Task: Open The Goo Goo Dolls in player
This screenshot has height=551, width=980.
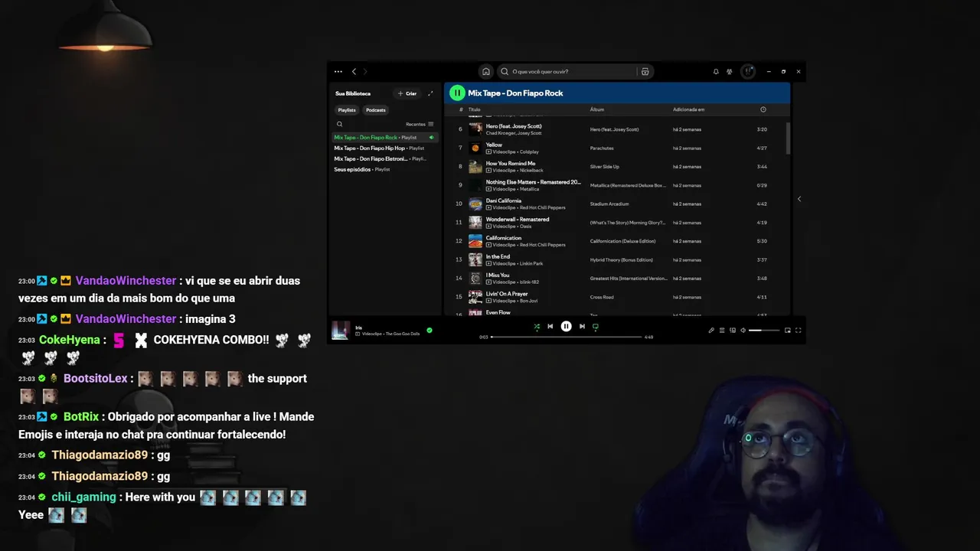Action: pos(402,334)
